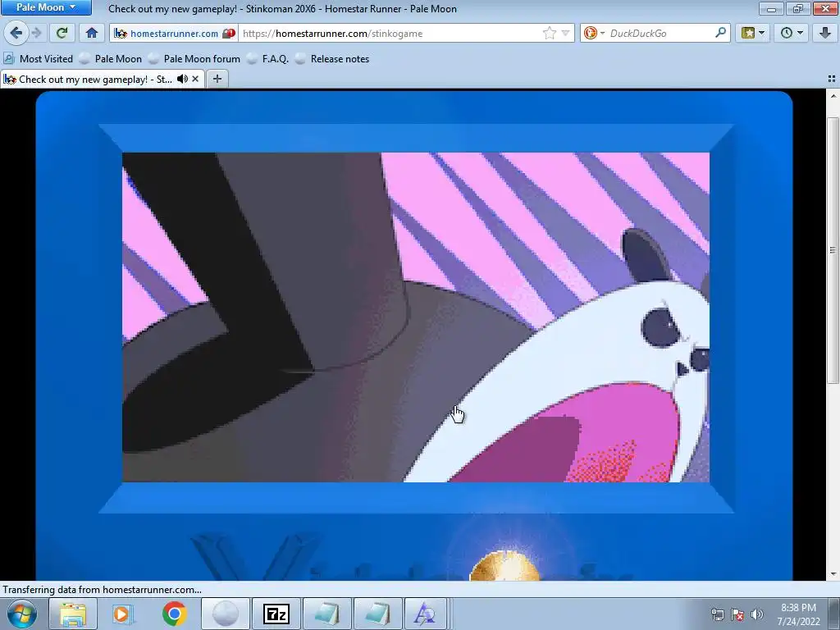Go forward one page
The width and height of the screenshot is (840, 630).
(36, 33)
